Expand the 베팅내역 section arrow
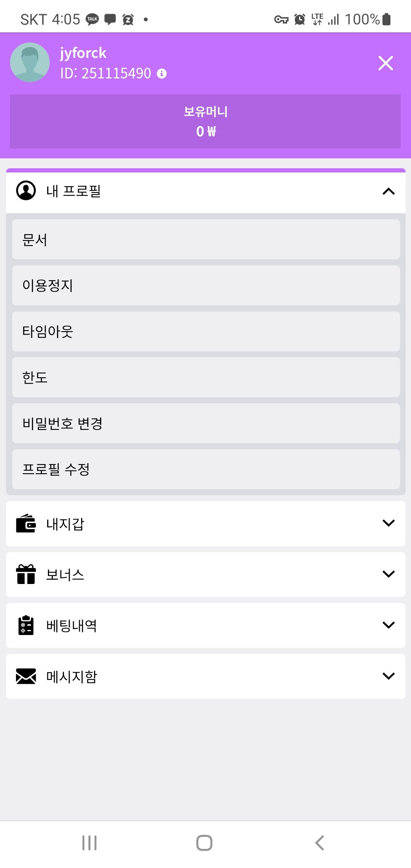 coord(388,625)
